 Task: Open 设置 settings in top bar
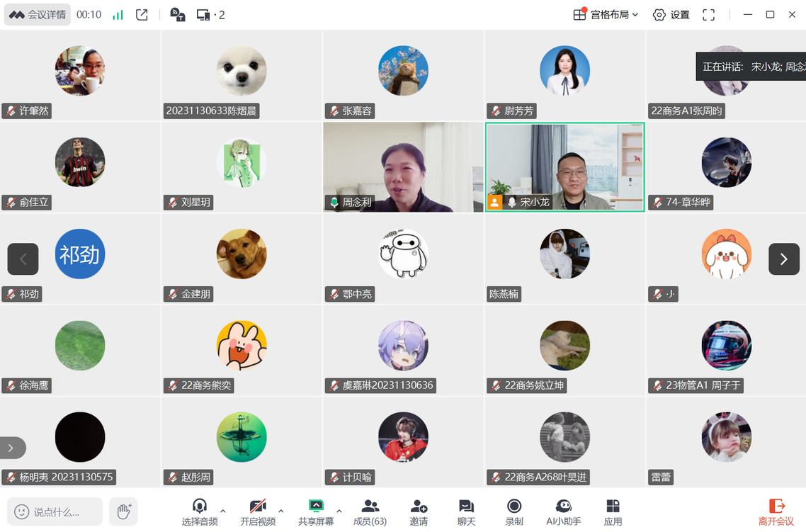click(x=671, y=15)
